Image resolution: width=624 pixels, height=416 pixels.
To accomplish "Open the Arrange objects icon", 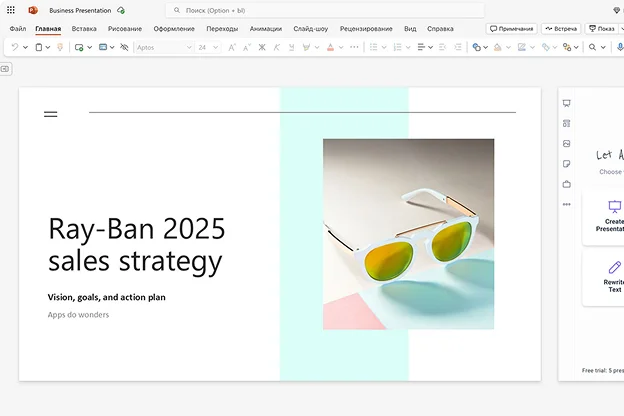I will [567, 47].
